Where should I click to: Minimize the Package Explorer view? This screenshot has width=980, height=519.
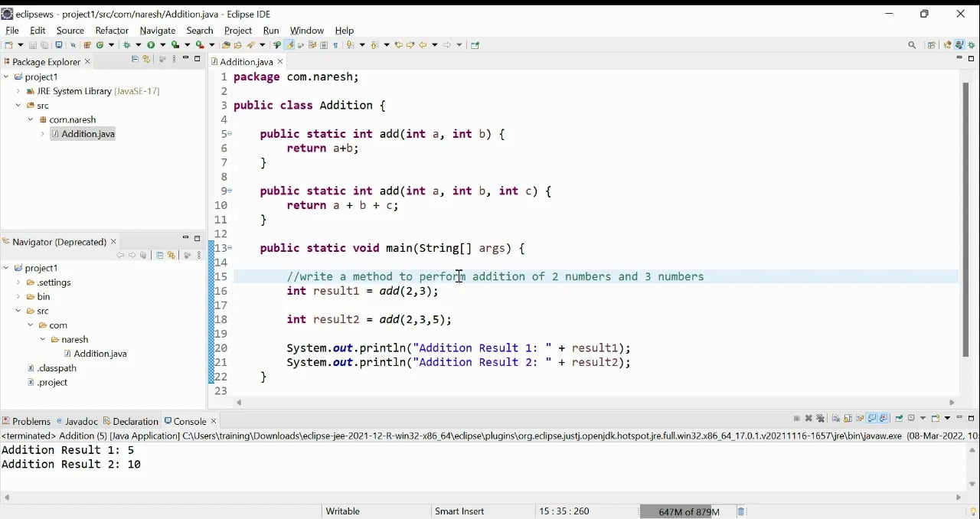coord(185,58)
